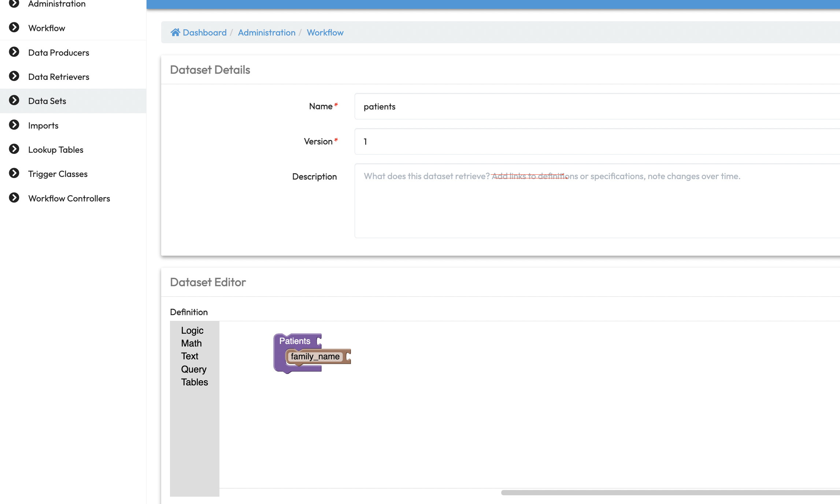Click the arrow icon beside Trigger Classes
This screenshot has width=840, height=504.
coord(14,173)
